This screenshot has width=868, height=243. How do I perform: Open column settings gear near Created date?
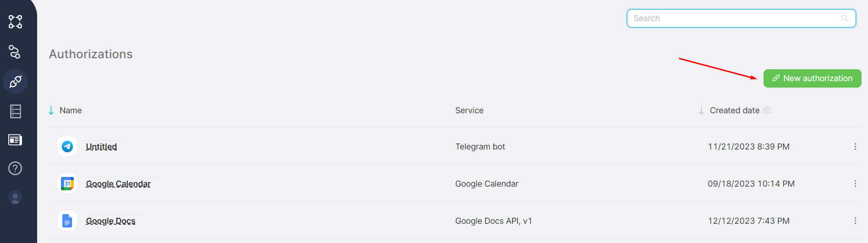pyautogui.click(x=767, y=110)
